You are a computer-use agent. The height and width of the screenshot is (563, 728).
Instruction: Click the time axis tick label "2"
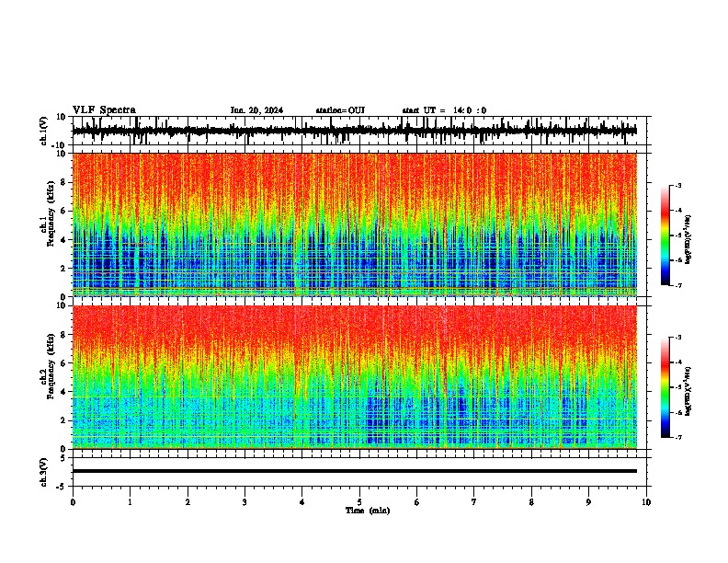click(x=188, y=502)
